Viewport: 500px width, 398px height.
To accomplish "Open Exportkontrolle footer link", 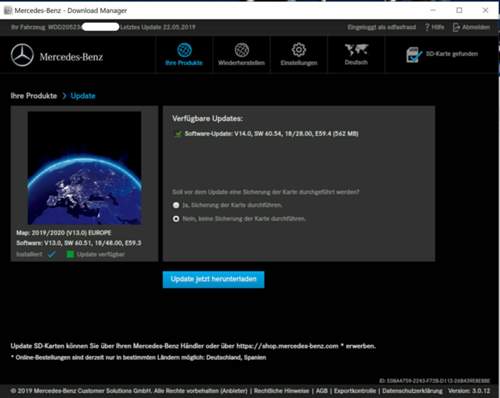I will (355, 391).
